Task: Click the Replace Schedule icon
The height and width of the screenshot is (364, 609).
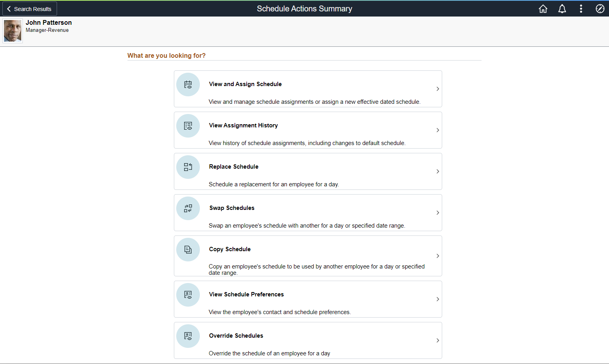Action: (x=188, y=167)
